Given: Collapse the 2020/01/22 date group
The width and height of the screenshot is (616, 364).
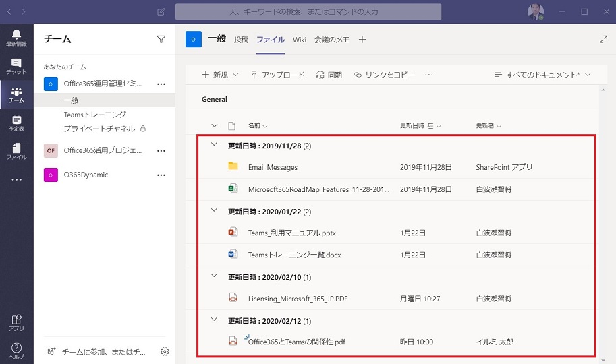Looking at the screenshot, I should point(214,210).
